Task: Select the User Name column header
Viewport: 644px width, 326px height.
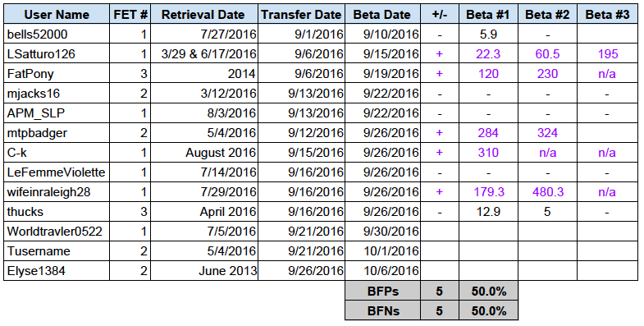Action: click(57, 15)
